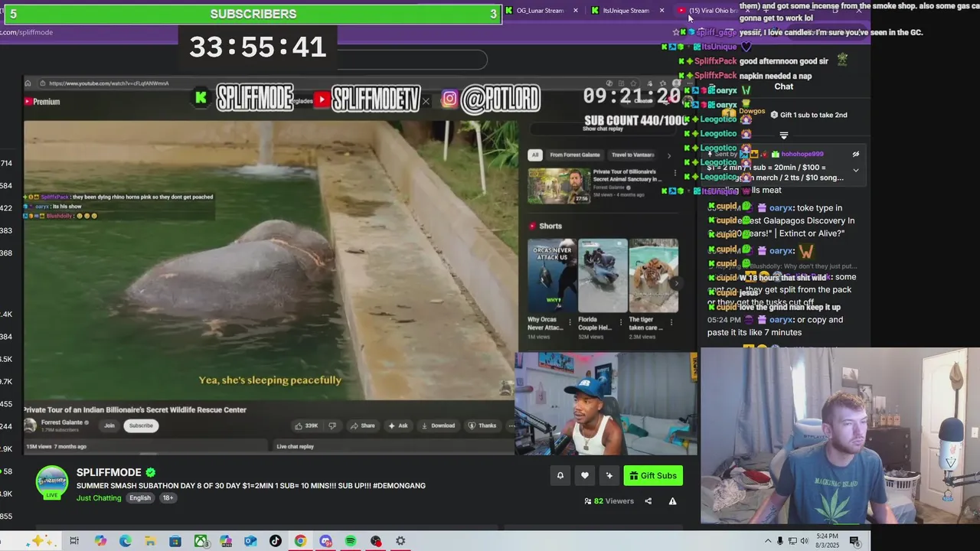Switch to the Viral Ohio YouTube tab
The height and width of the screenshot is (551, 980).
pos(712,11)
